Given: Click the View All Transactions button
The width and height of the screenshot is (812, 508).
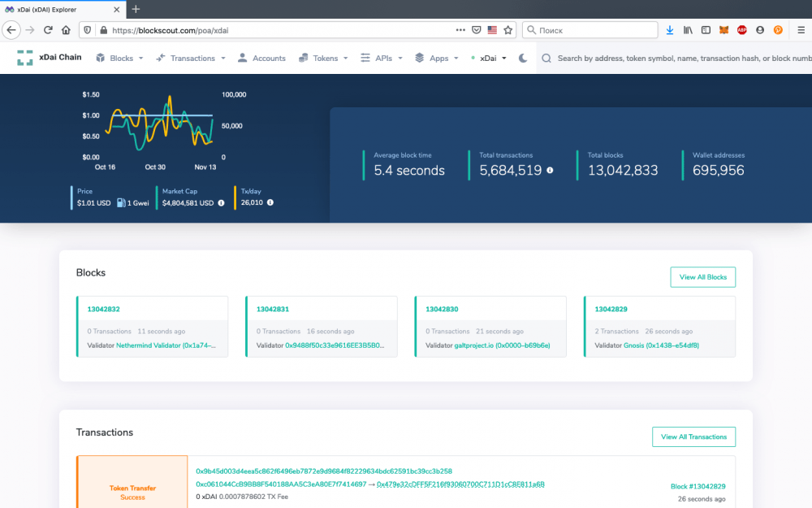Looking at the screenshot, I should point(693,436).
